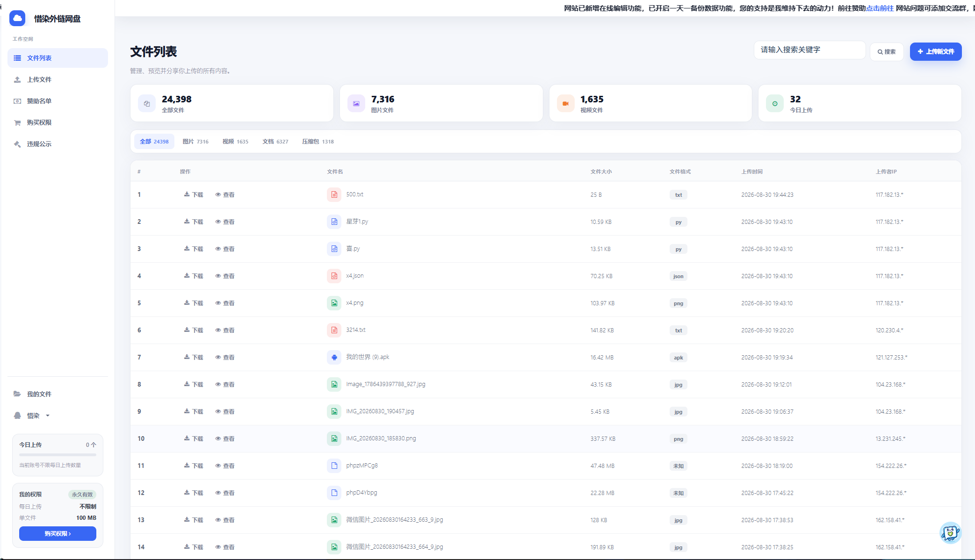Download the phpD4Ybpg file

[194, 493]
